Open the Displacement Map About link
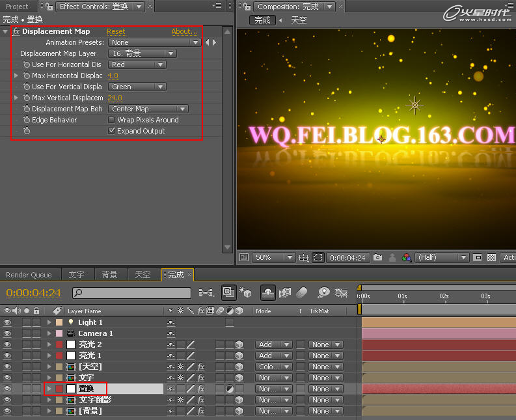 coord(184,31)
